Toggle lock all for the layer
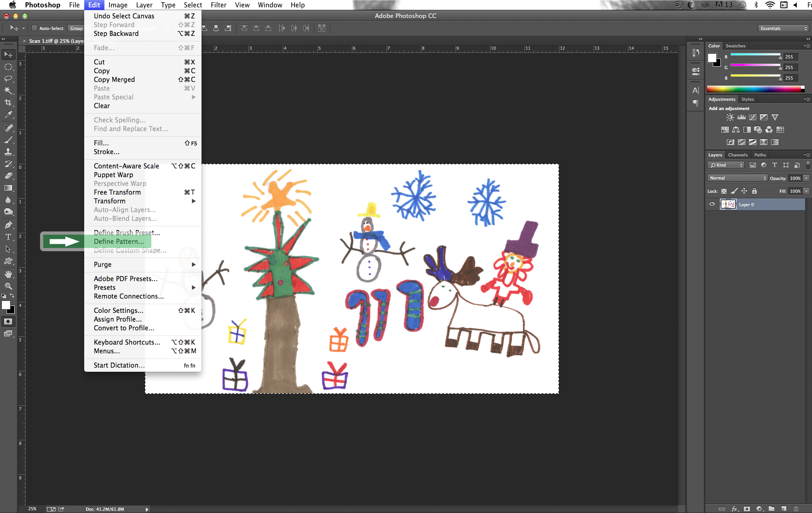Image resolution: width=812 pixels, height=513 pixels. (x=754, y=191)
